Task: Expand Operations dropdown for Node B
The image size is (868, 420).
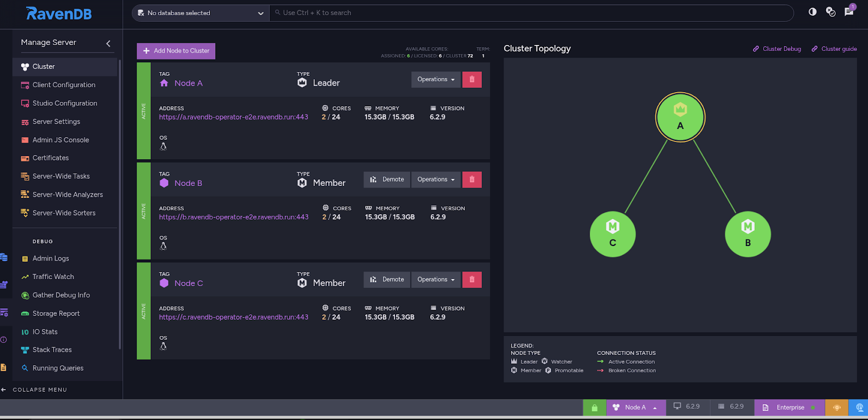Action: [x=436, y=179]
